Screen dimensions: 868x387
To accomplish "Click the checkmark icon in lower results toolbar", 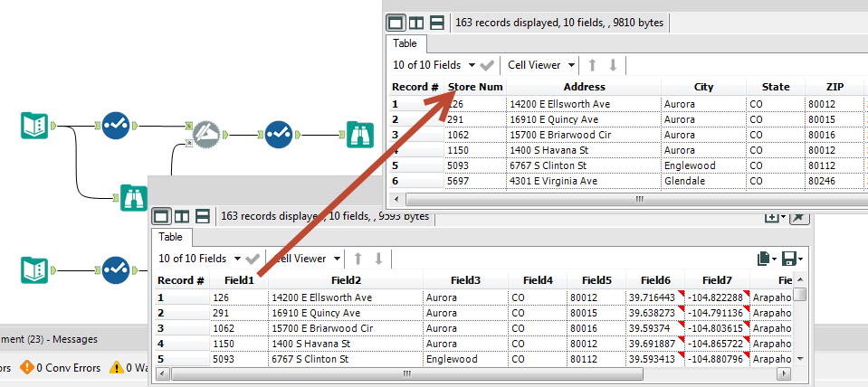I will (x=253, y=259).
